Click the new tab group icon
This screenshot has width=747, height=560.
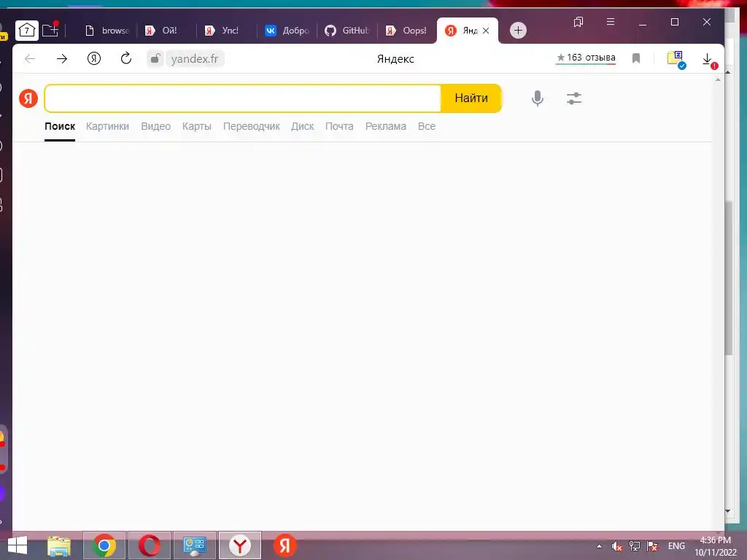point(50,30)
